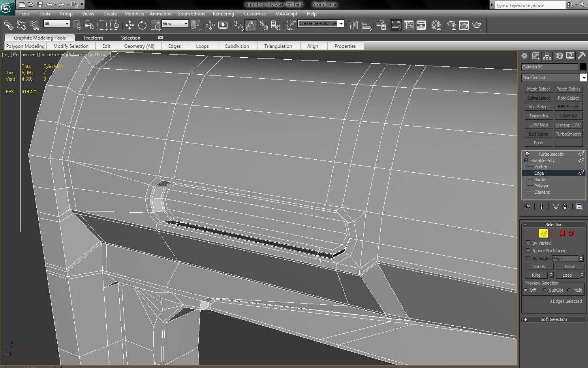Click the TurboSmooth modifier button
Screen dimensions: 588x368
coord(568,134)
